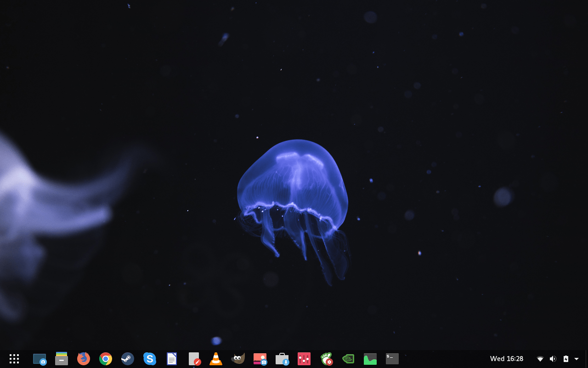Open Skype from the taskbar
Image resolution: width=588 pixels, height=368 pixels.
(x=150, y=359)
